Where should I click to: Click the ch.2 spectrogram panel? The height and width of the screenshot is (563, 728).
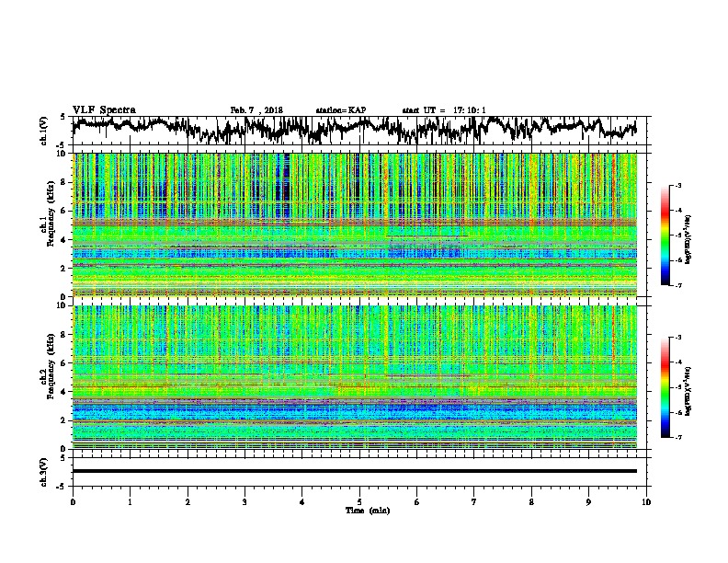(355, 377)
